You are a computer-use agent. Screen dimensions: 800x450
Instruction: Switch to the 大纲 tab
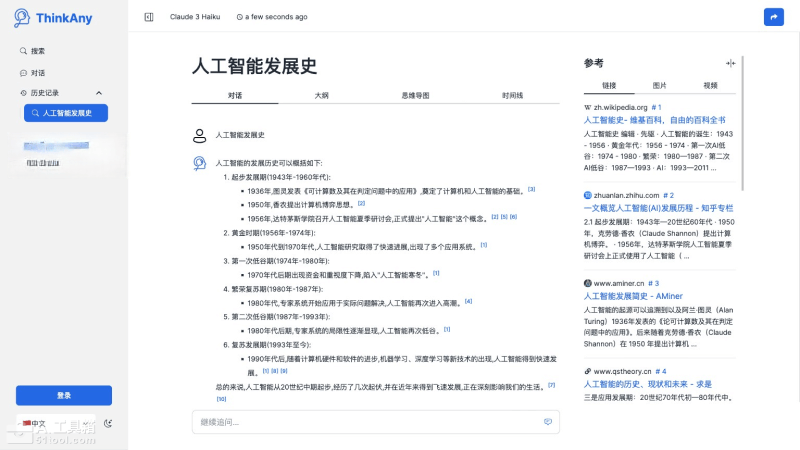pos(321,95)
